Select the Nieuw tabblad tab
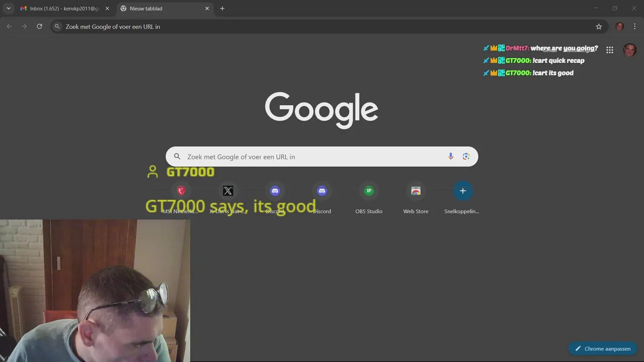 165,9
